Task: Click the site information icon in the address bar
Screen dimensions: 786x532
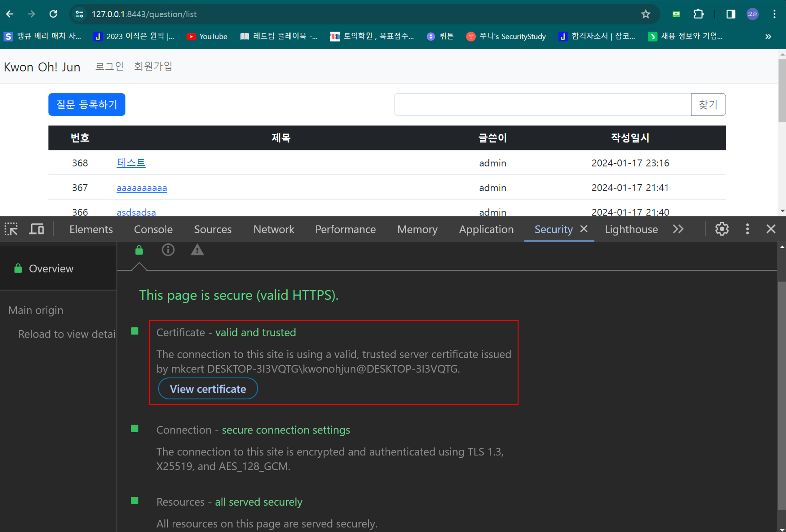Action: click(79, 14)
